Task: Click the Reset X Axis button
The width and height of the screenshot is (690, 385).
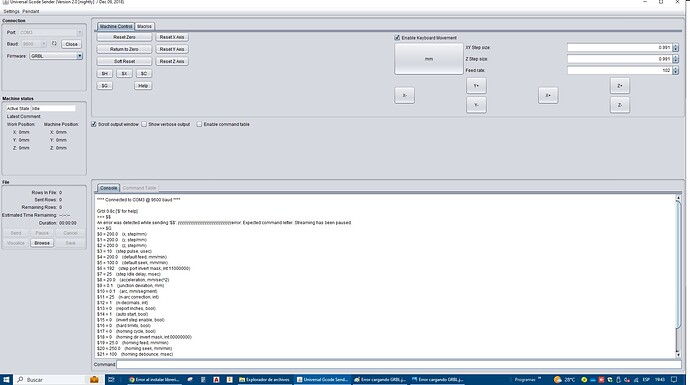Action: [172, 37]
